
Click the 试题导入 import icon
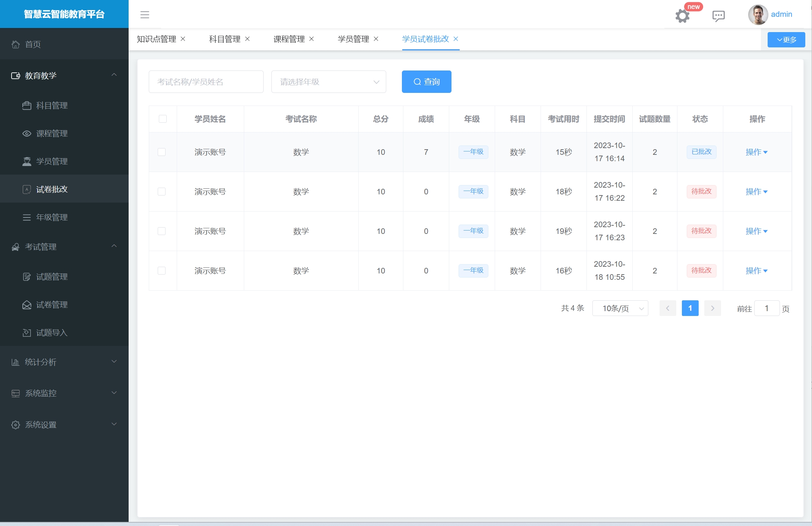pyautogui.click(x=26, y=333)
